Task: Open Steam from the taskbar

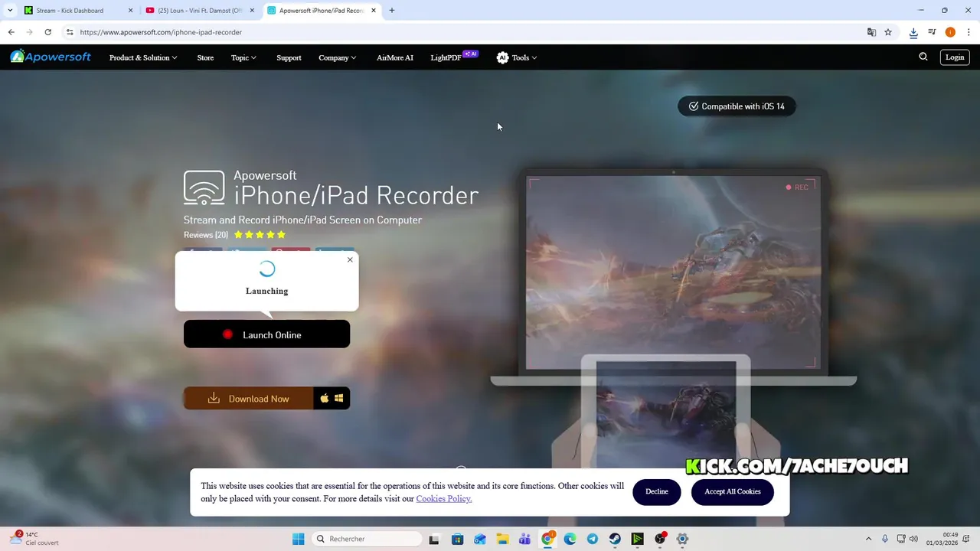Action: 615,539
